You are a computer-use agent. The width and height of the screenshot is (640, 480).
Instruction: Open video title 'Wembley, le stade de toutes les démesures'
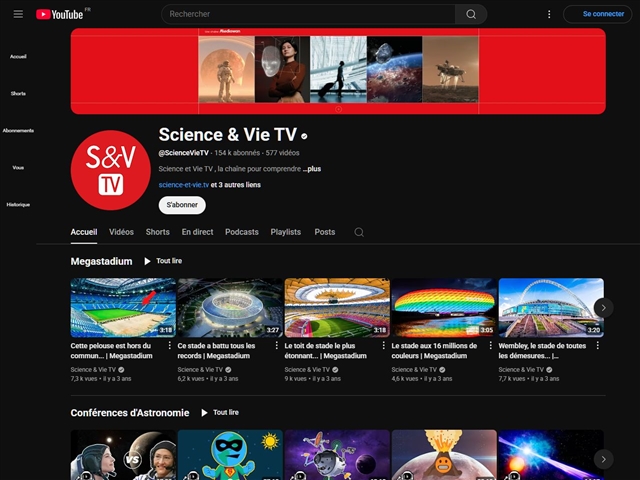(x=542, y=351)
